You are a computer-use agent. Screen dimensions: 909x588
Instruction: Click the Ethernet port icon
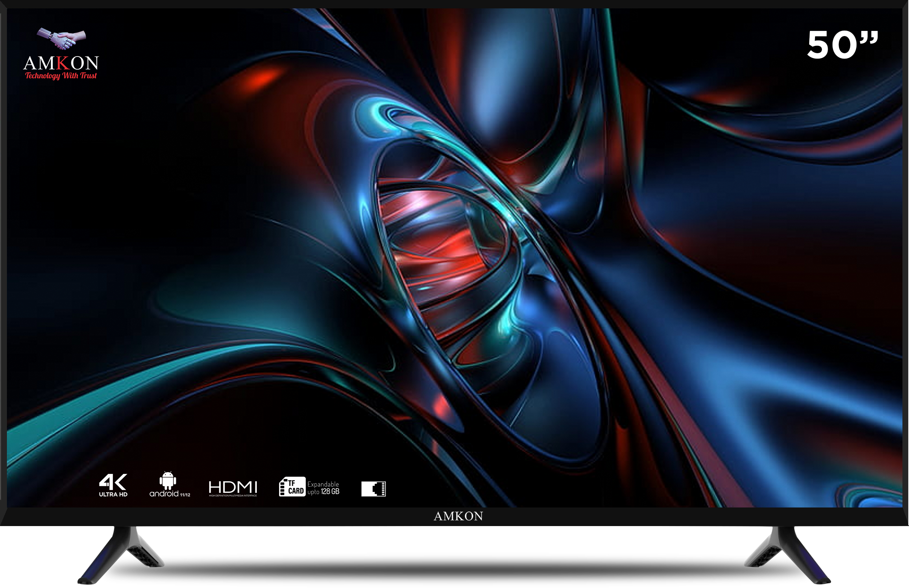click(373, 489)
